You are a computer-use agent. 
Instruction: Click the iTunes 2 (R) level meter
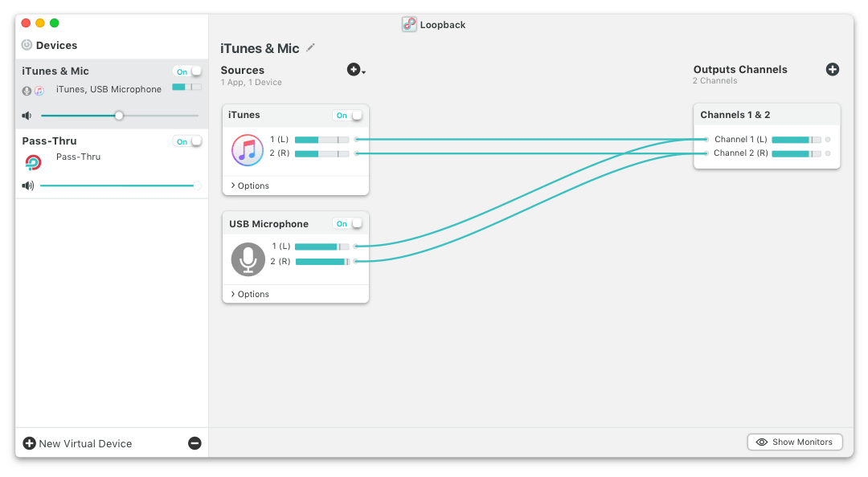(321, 153)
